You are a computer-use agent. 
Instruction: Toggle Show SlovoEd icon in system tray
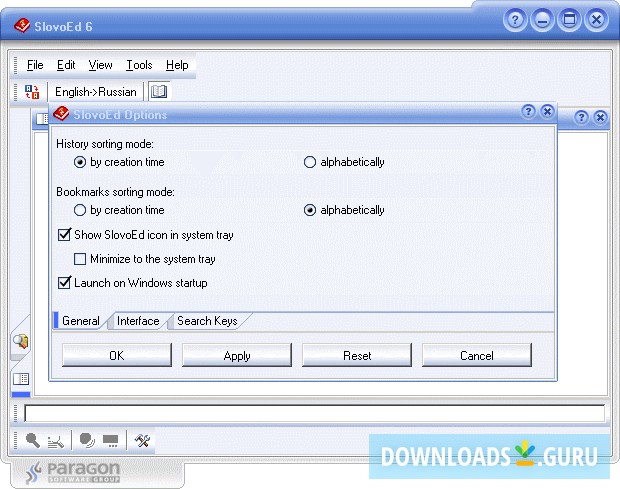coord(146,235)
